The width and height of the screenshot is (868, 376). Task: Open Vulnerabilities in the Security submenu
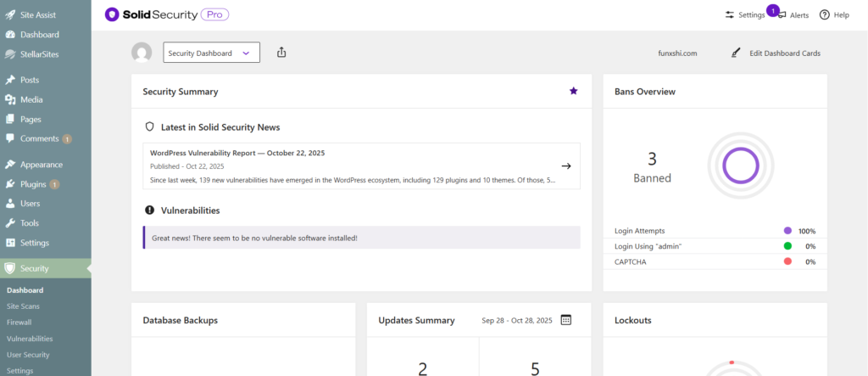coord(30,339)
